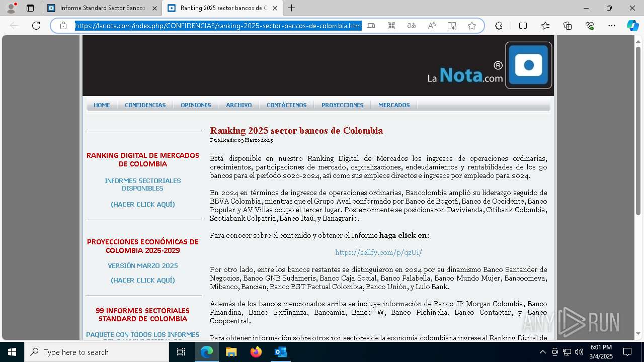Open the ARCHIVO menu item

pyautogui.click(x=239, y=105)
